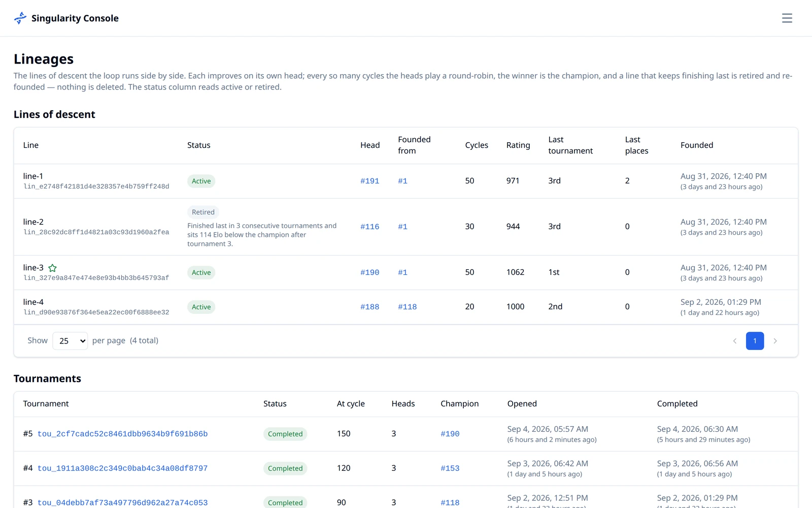This screenshot has width=812, height=508.
Task: Click the Retired status badge of line-2
Action: [203, 212]
